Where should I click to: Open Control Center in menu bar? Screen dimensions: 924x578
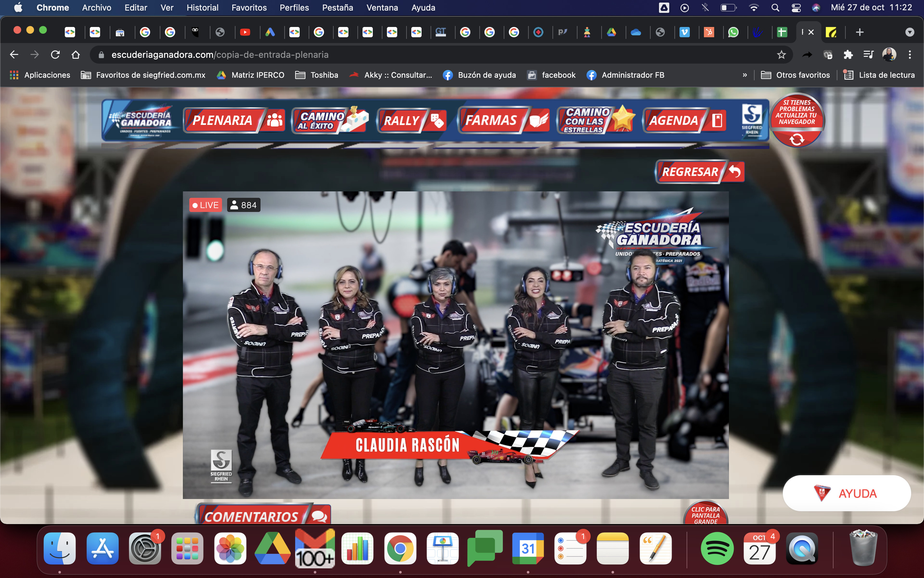(x=796, y=8)
